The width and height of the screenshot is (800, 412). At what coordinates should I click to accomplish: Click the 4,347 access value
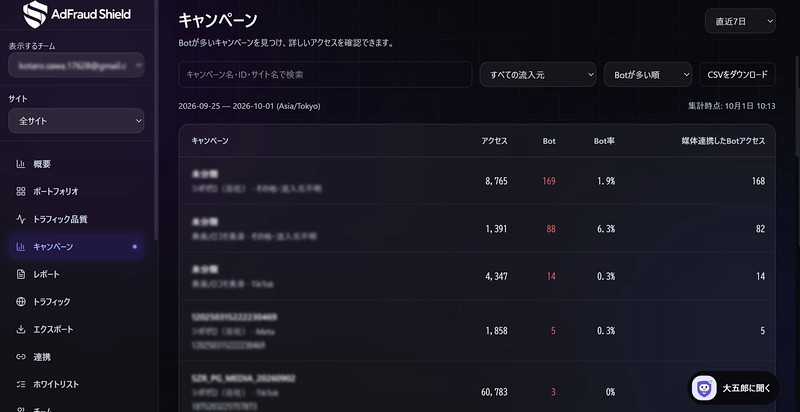[x=496, y=276]
